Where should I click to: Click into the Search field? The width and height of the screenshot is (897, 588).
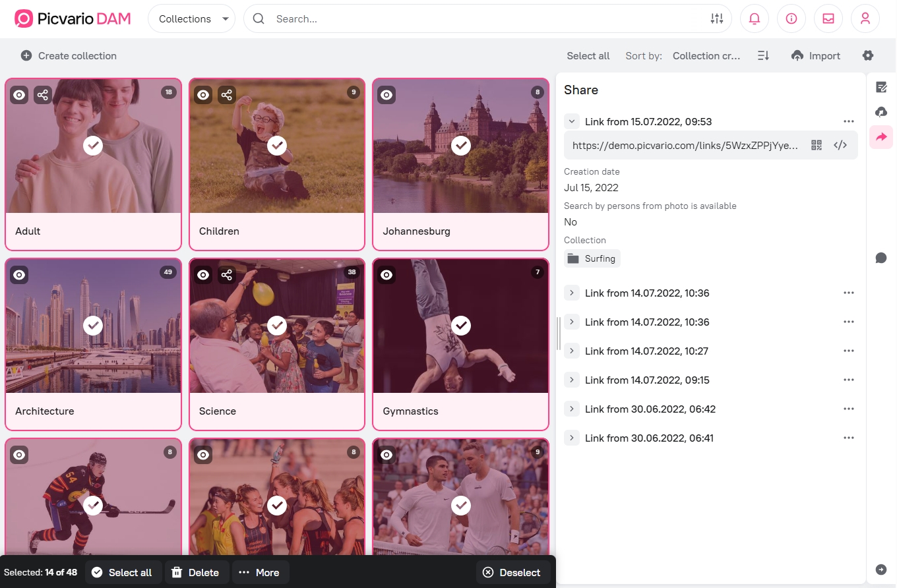click(x=488, y=19)
